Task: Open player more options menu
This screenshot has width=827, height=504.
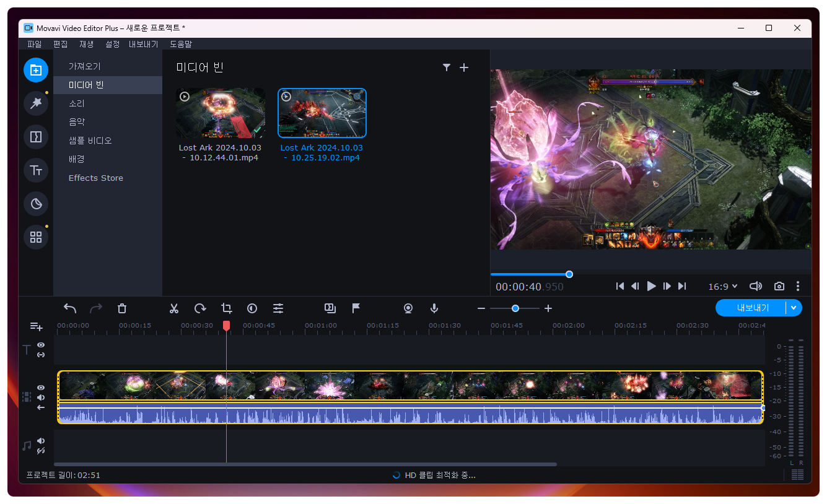Action: coord(798,286)
